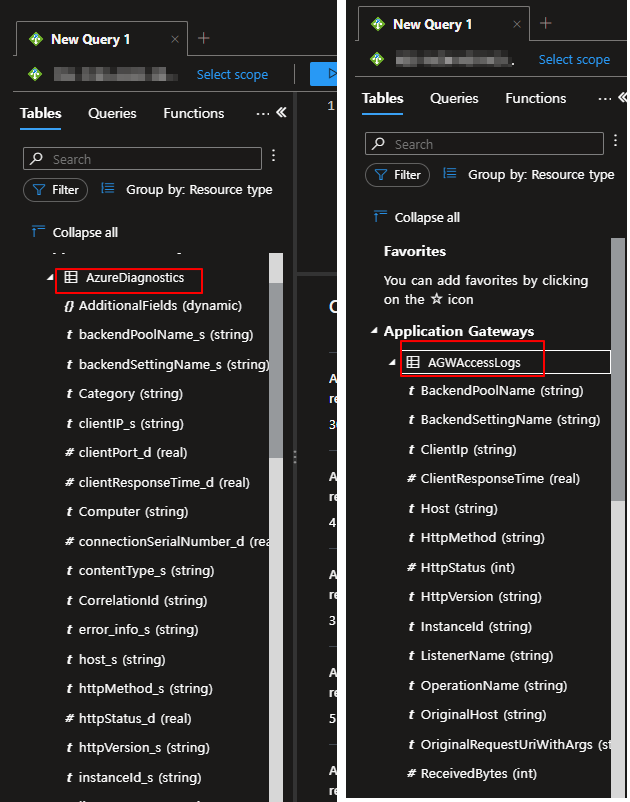Select HttpStatus (int) column
630x802 pixels.
point(461,568)
